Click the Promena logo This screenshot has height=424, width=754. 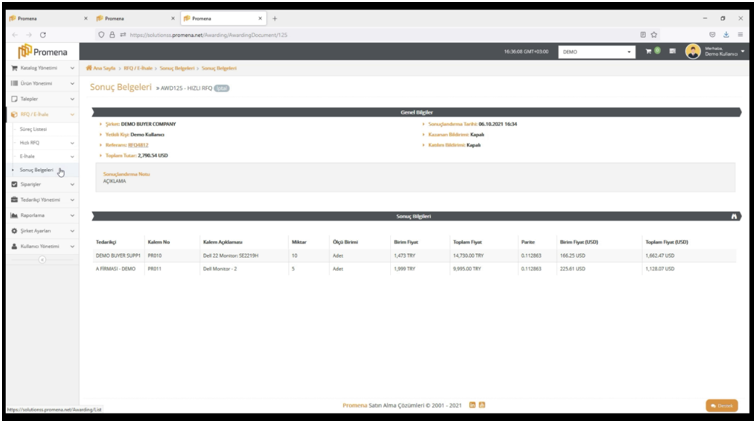(42, 51)
